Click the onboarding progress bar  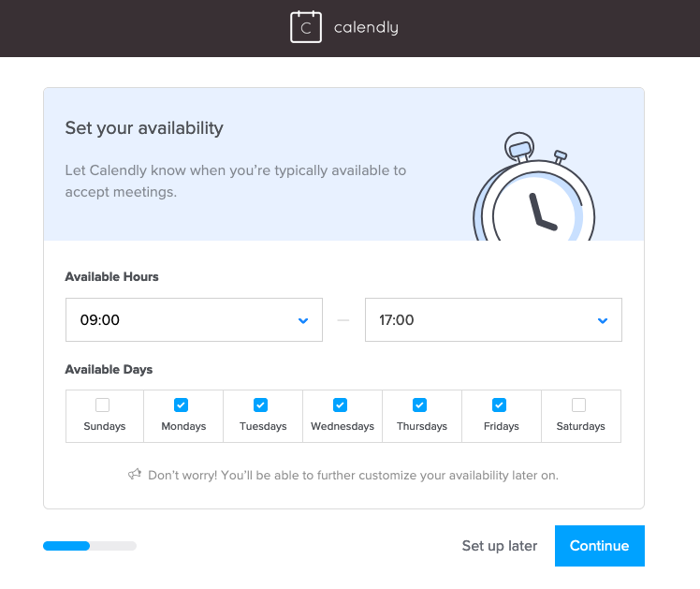click(x=90, y=546)
